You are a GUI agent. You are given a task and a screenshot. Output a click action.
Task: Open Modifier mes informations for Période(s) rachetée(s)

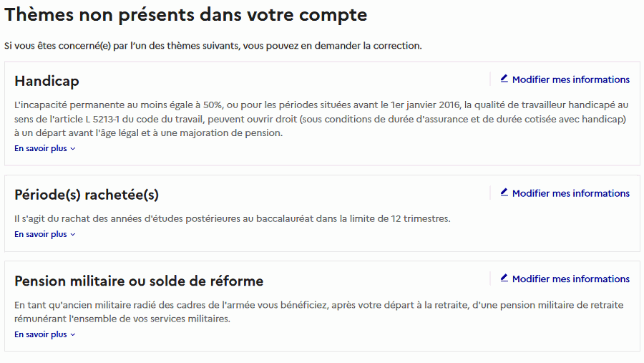(x=570, y=193)
